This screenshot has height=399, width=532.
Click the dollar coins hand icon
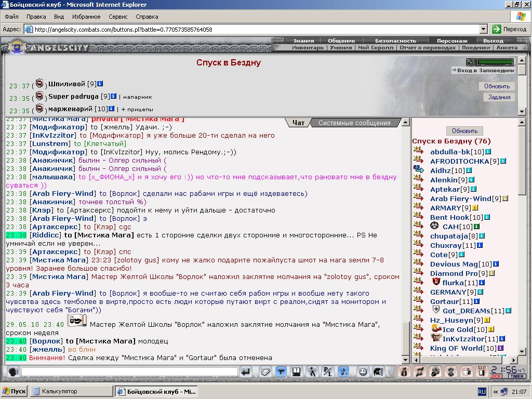pyautogui.click(x=435, y=372)
